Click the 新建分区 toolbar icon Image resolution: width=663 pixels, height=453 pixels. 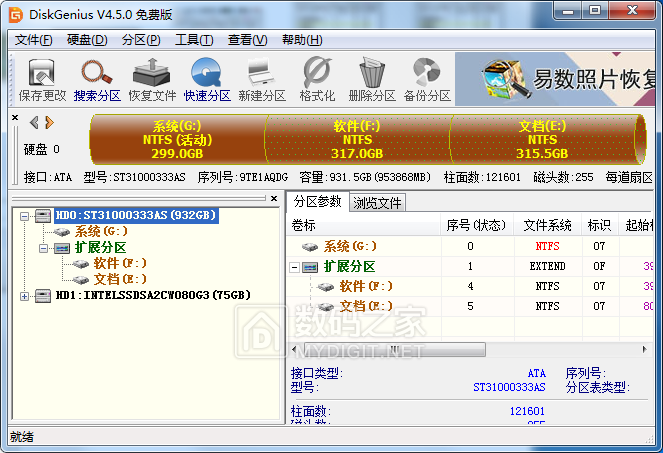pyautogui.click(x=262, y=80)
